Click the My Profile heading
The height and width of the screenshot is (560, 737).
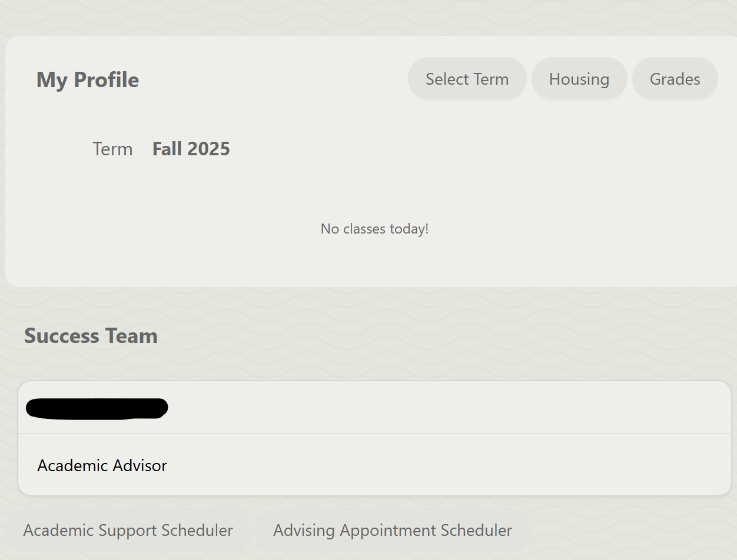click(87, 79)
